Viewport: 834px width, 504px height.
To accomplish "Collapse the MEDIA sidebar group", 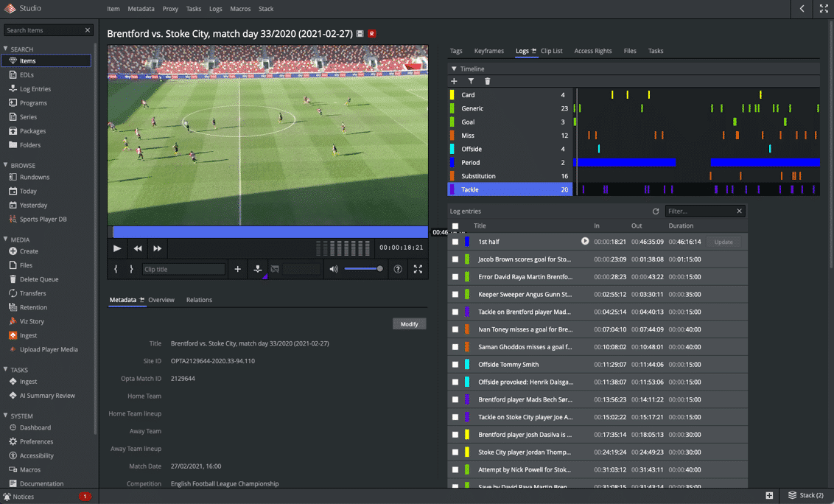I will tap(6, 239).
